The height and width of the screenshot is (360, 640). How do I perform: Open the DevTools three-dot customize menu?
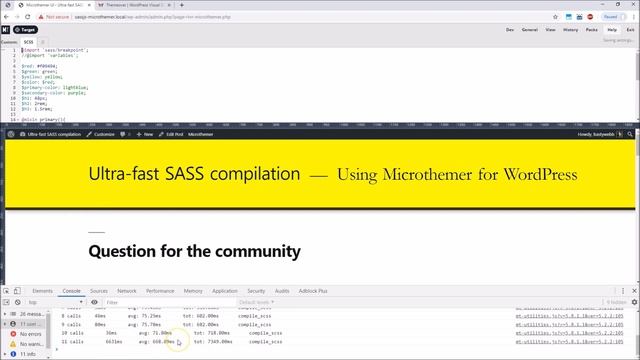tap(623, 291)
